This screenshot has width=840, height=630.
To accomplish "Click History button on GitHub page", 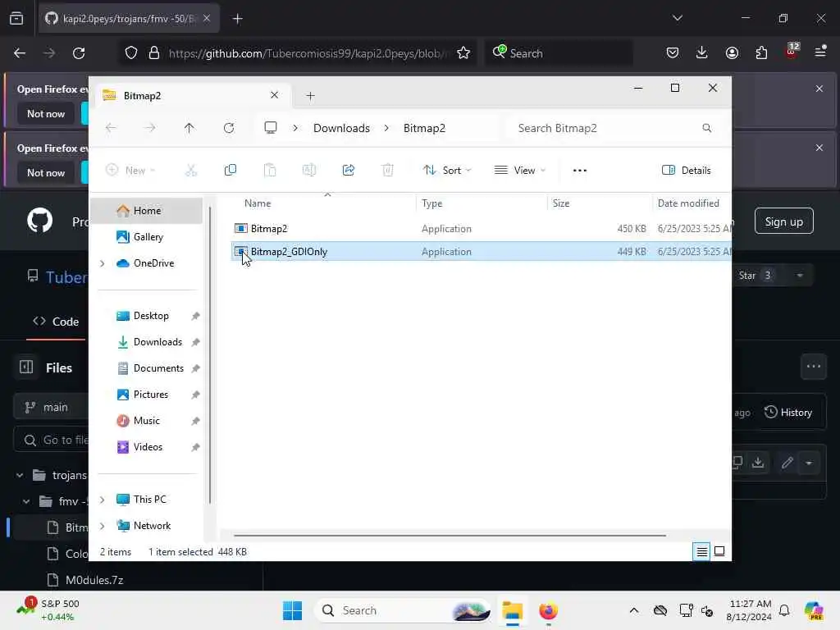I will (x=788, y=413).
